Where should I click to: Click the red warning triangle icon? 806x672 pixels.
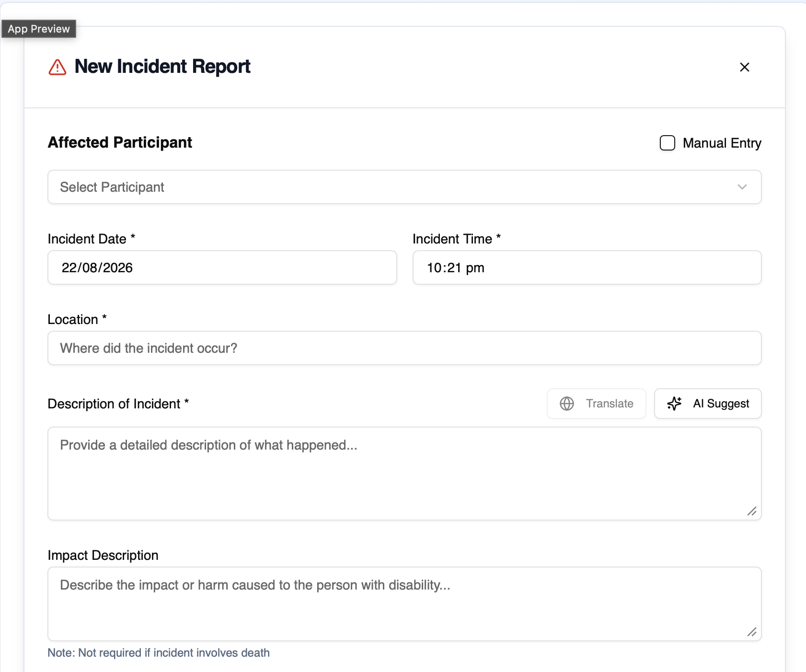(58, 67)
